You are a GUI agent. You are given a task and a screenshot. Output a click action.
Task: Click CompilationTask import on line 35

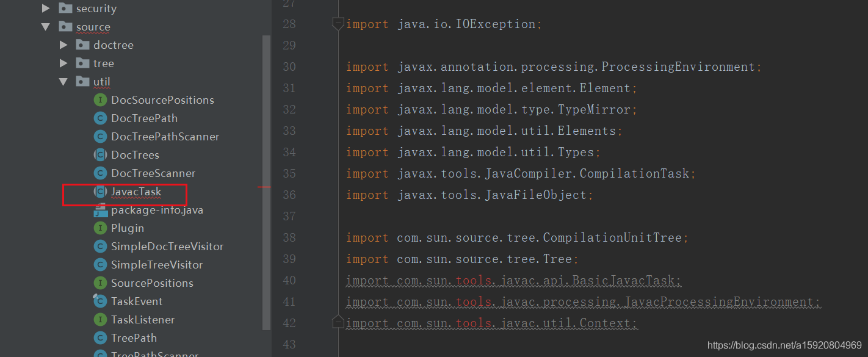point(521,174)
